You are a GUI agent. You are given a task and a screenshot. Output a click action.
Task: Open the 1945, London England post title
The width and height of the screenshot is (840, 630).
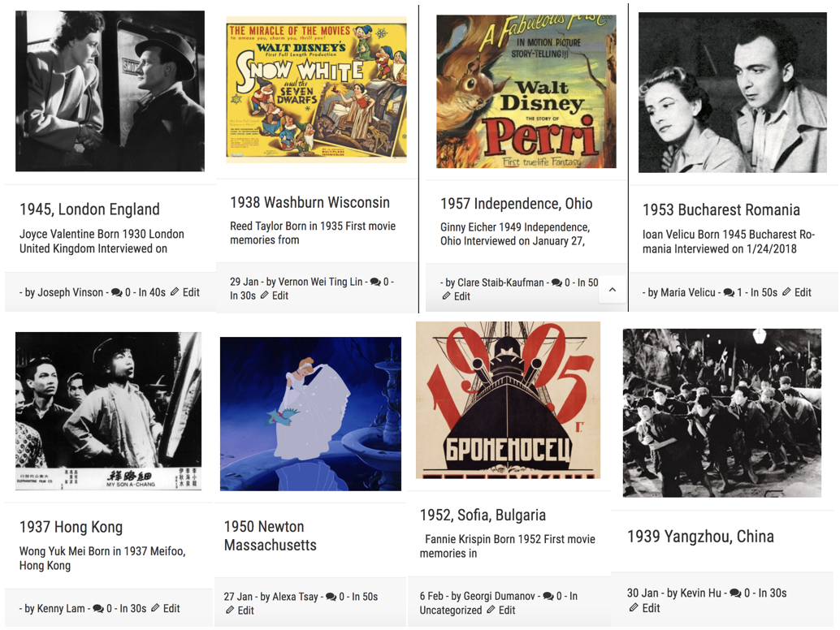(89, 209)
